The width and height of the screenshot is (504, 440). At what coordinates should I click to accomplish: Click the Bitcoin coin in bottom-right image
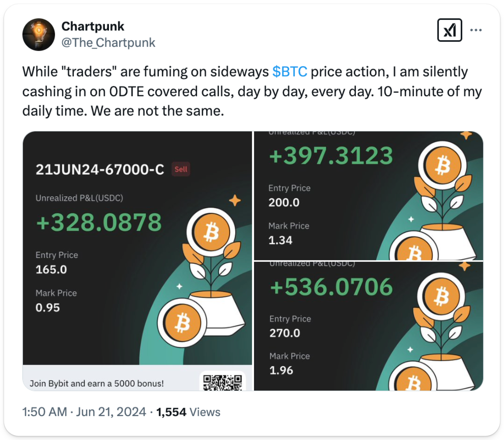coord(441,296)
